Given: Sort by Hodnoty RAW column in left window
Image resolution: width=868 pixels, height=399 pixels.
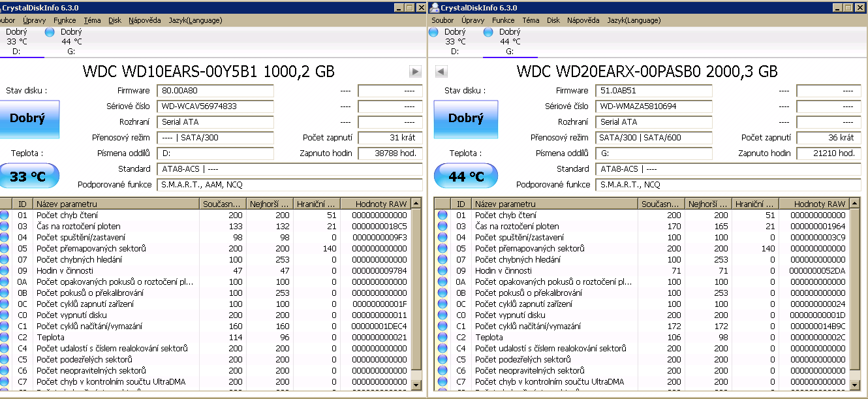Looking at the screenshot, I should click(375, 204).
